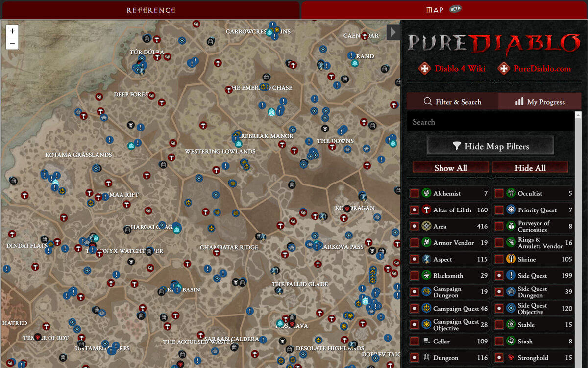The height and width of the screenshot is (368, 588).
Task: Focus the Search input field
Action: (490, 122)
